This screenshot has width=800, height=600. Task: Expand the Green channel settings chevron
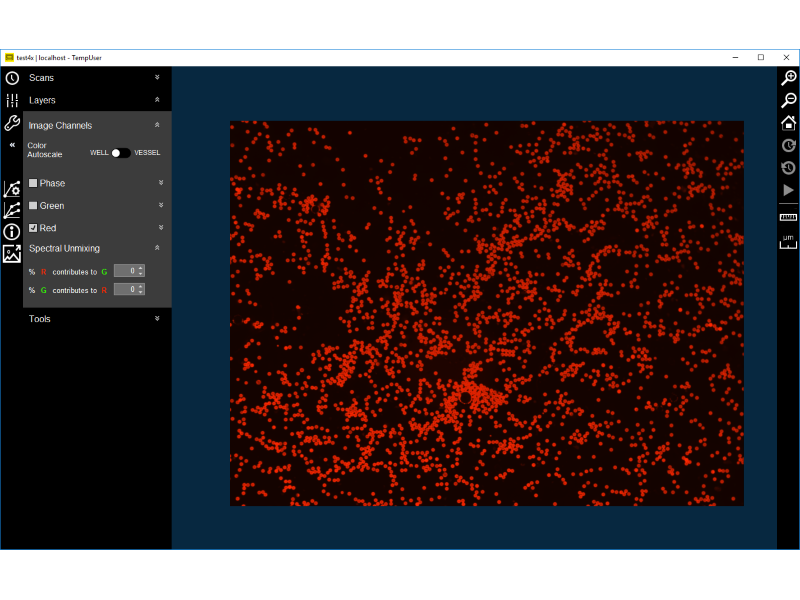click(x=161, y=205)
